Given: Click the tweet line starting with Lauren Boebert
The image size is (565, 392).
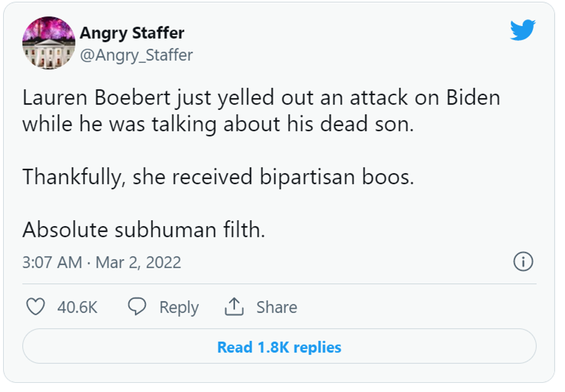Looking at the screenshot, I should (261, 98).
